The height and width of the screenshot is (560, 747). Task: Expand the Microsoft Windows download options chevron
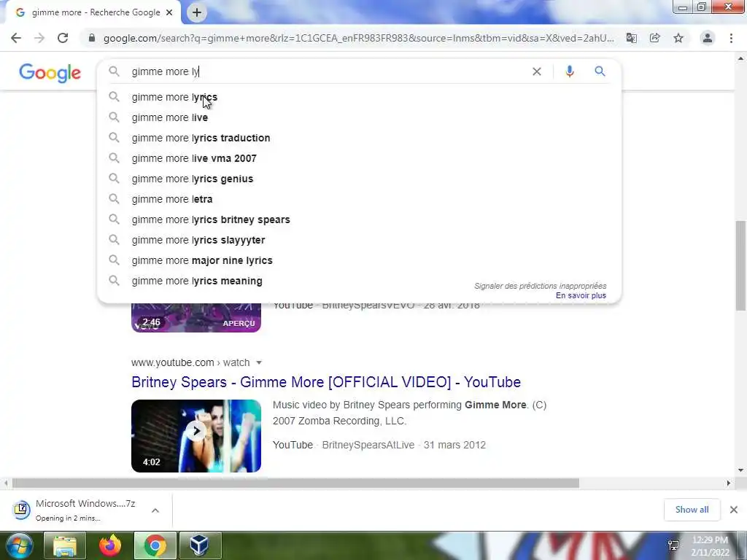[x=155, y=510]
